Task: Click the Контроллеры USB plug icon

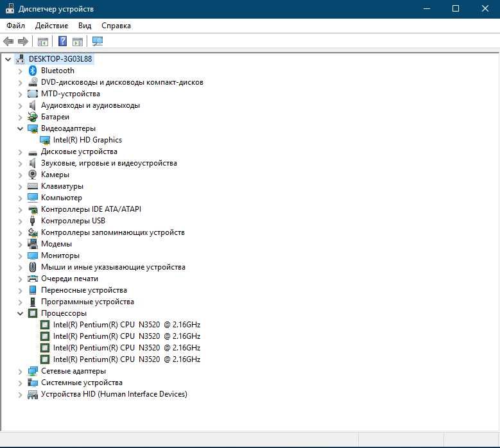Action: 33,221
